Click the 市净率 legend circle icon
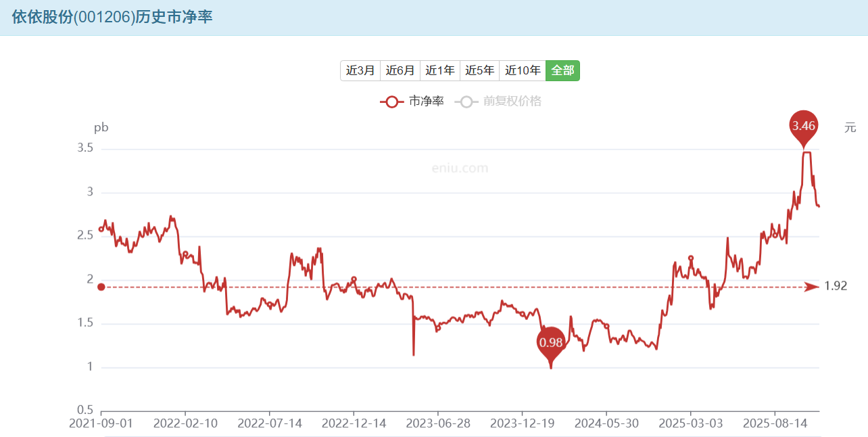The width and height of the screenshot is (868, 437). pyautogui.click(x=391, y=101)
